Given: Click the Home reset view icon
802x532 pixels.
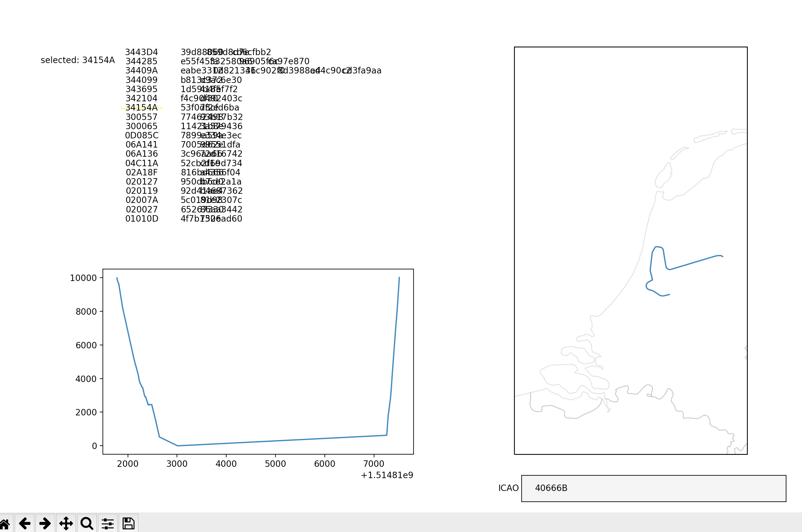Looking at the screenshot, I should [5, 523].
